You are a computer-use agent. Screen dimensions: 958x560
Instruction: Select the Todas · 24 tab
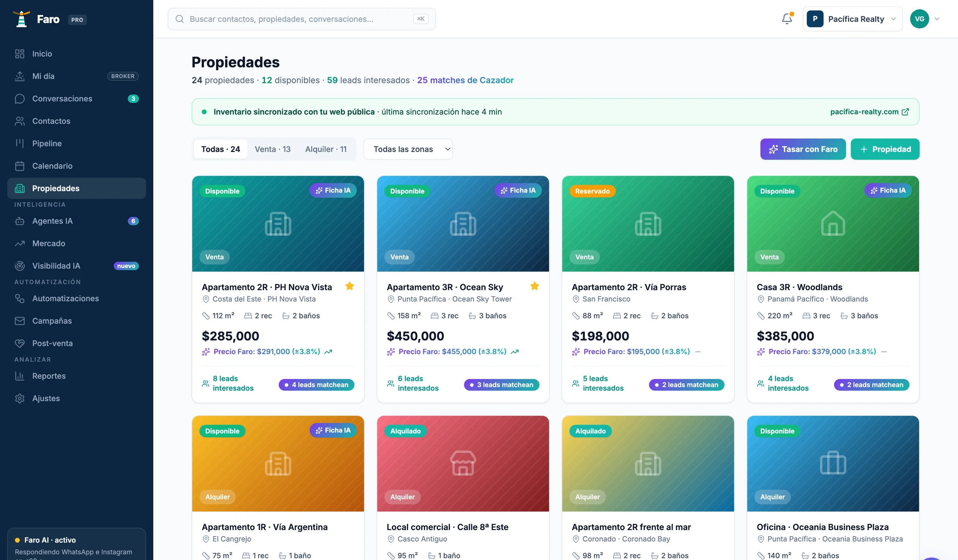220,149
